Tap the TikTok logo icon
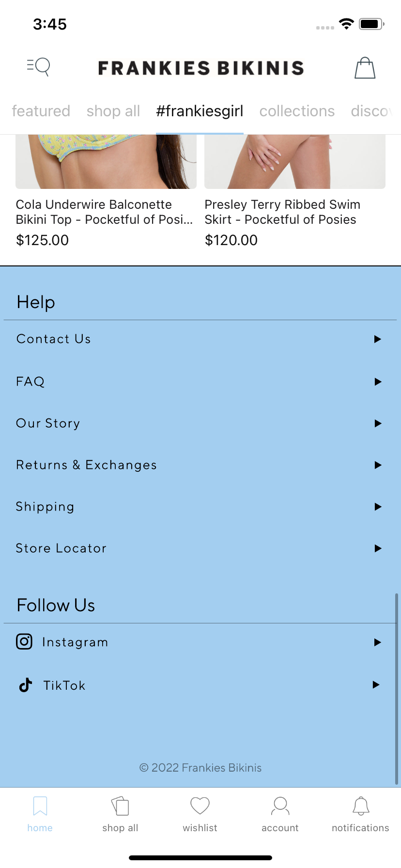Screen dimensions: 401x868 (25, 685)
